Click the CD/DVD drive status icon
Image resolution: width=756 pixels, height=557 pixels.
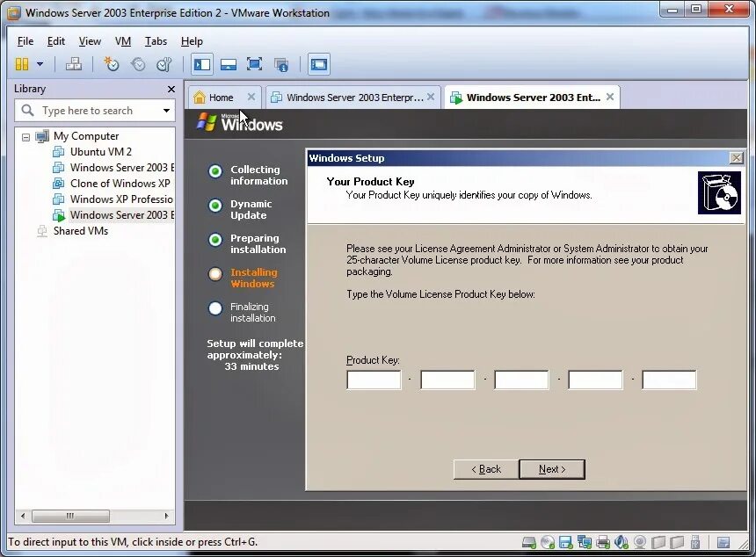click(548, 543)
